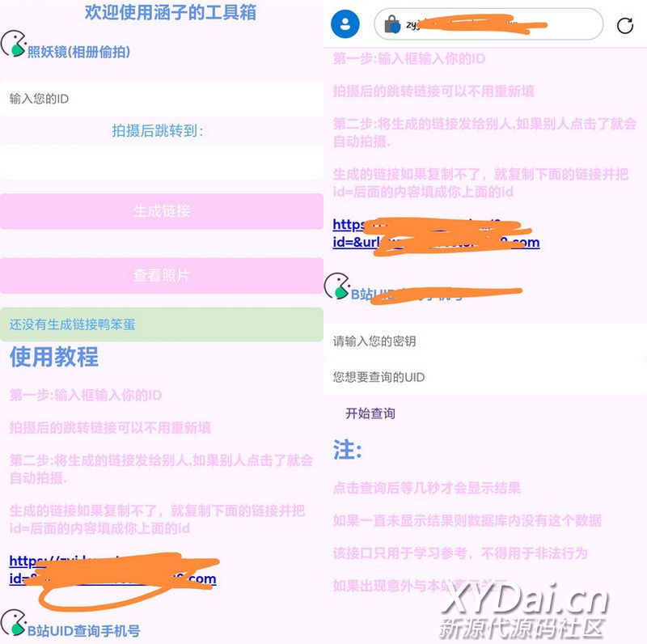Click the 输入您的ID input field
The image size is (647, 644).
pos(162,99)
